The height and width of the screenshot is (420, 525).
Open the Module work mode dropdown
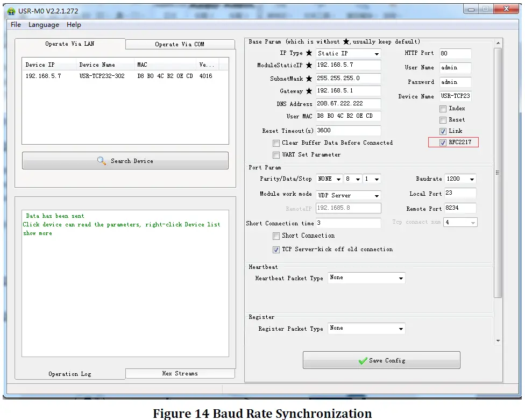pos(377,196)
